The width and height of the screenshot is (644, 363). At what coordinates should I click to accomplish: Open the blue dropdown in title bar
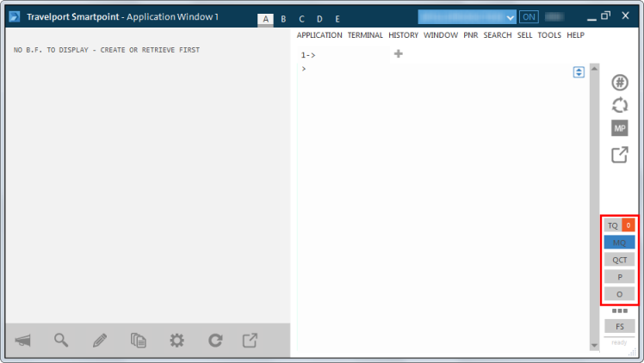coord(468,16)
